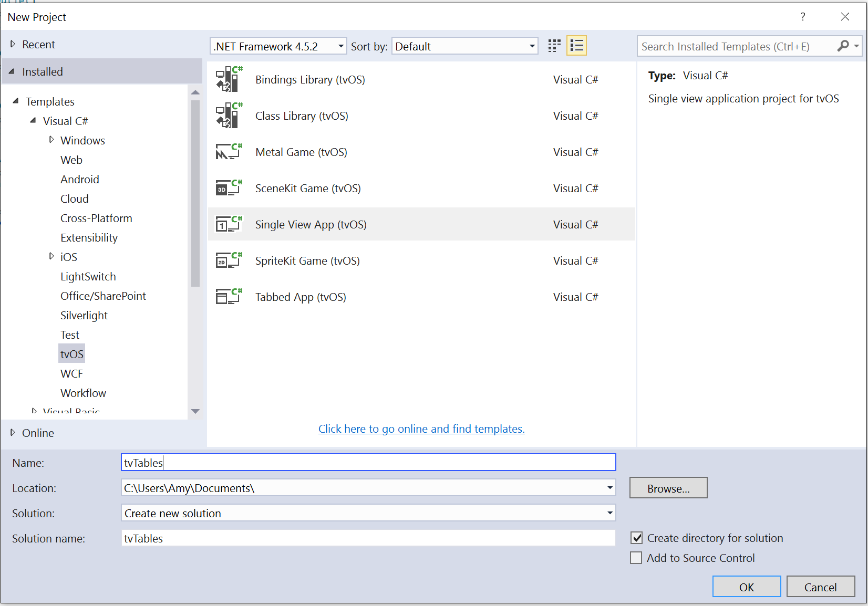Uncheck Create directory for solution
The height and width of the screenshot is (606, 868).
click(x=636, y=538)
